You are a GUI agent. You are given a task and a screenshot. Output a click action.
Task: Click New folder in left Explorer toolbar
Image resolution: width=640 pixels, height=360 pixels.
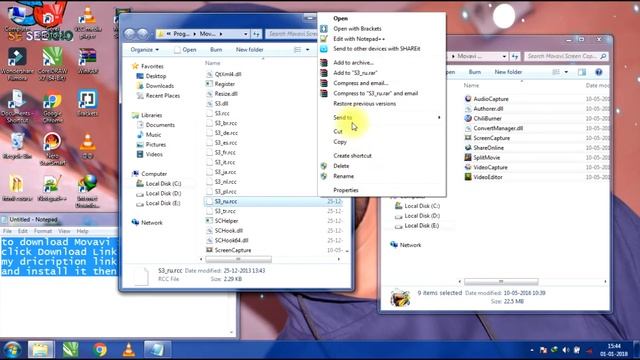[x=249, y=49]
